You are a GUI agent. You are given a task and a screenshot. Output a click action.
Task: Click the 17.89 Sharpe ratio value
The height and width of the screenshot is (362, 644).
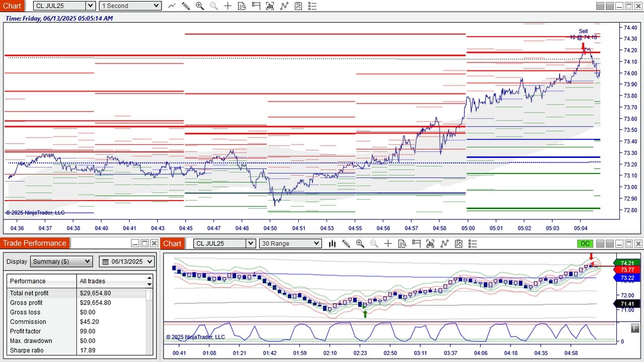pos(88,350)
